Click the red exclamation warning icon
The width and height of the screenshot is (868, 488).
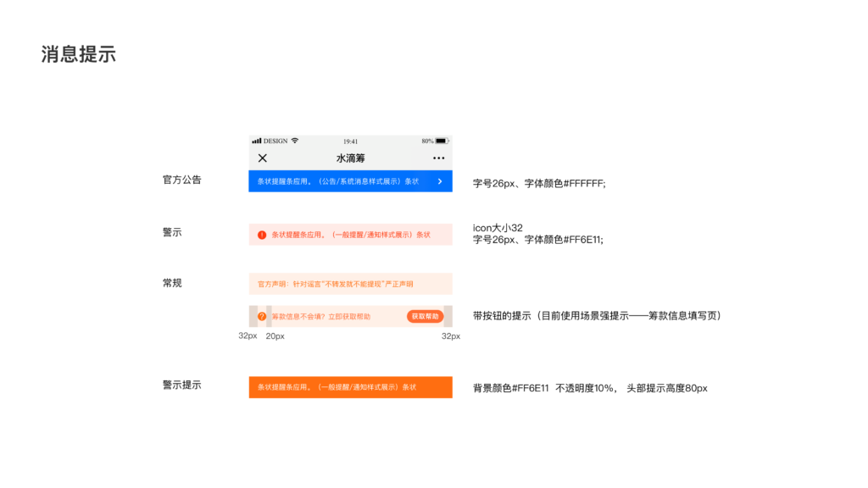pos(262,235)
